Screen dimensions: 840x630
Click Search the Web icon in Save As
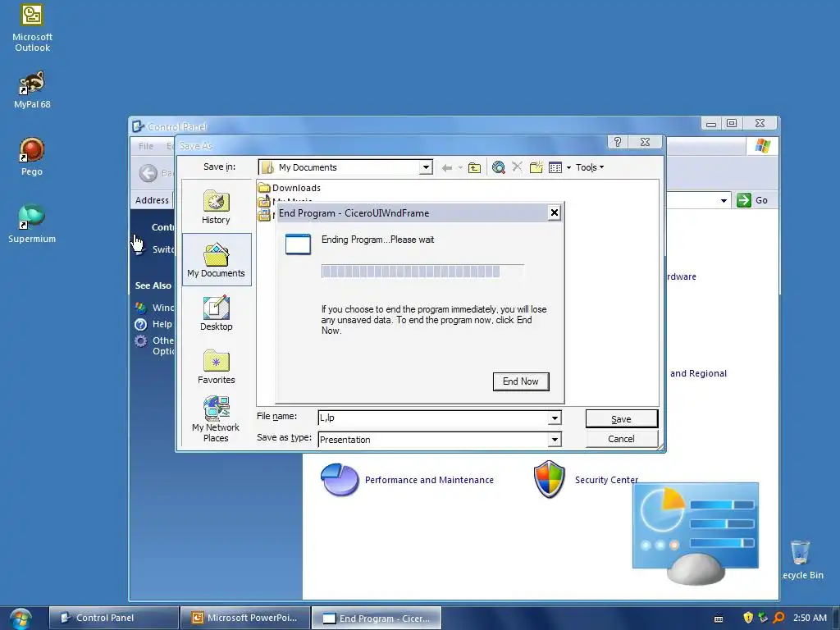498,167
